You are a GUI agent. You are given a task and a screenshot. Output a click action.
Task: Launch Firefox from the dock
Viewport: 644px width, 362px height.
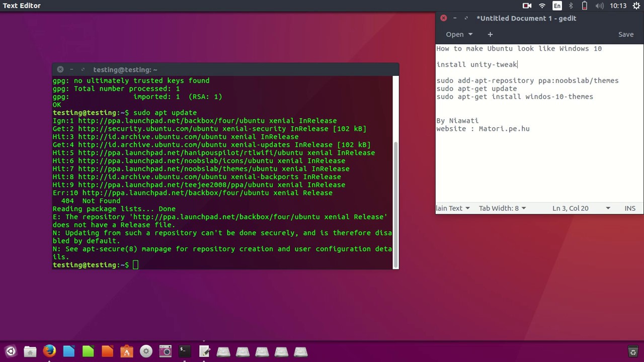[x=49, y=351]
